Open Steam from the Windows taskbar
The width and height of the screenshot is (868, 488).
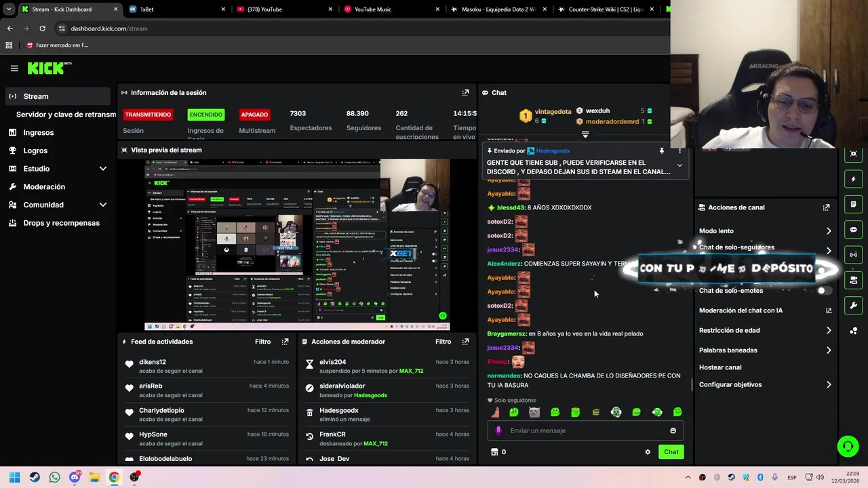click(x=35, y=477)
